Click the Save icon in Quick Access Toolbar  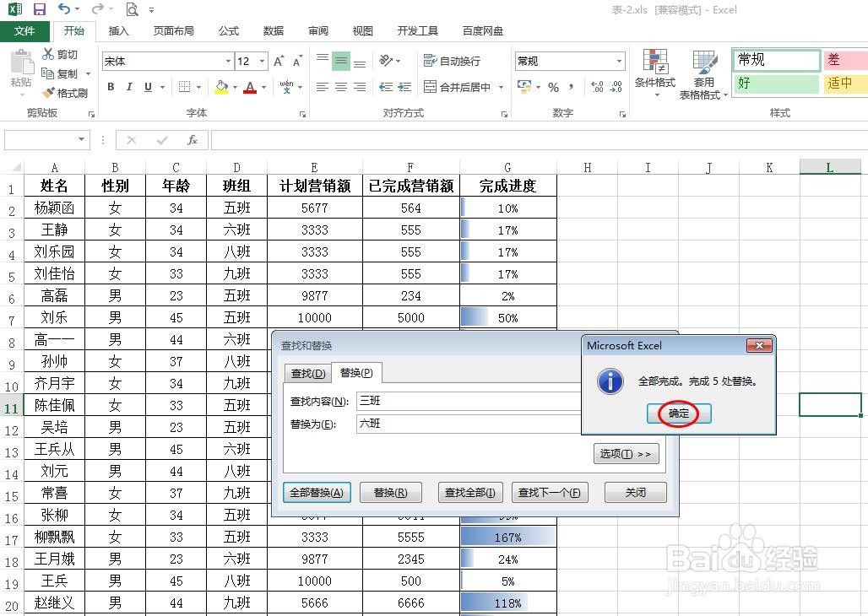coord(40,8)
